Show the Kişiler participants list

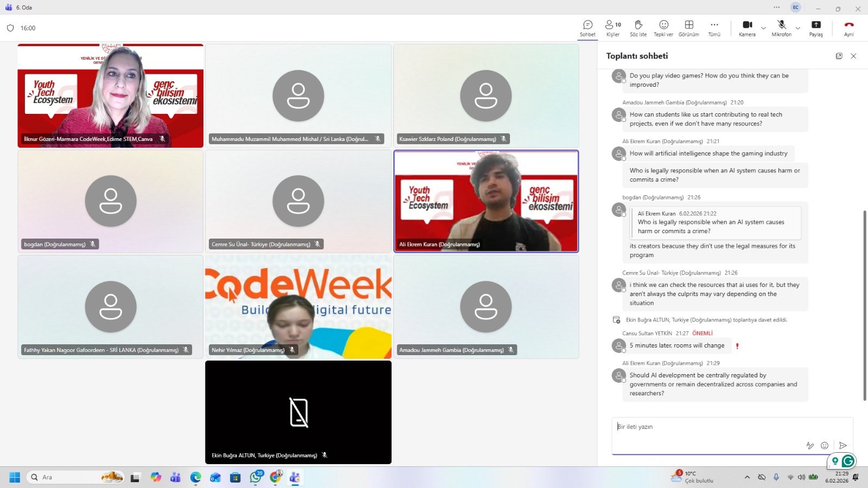(x=613, y=28)
